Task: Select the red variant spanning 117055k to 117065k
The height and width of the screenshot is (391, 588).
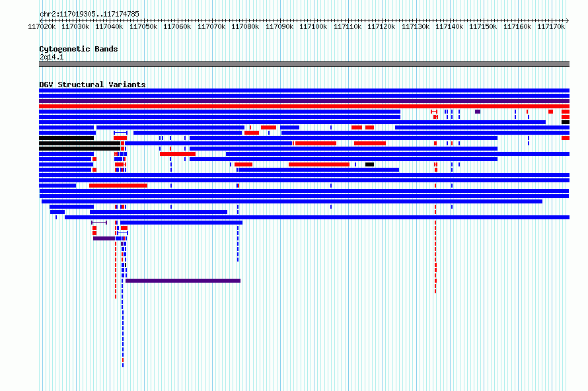Action: pyautogui.click(x=177, y=154)
